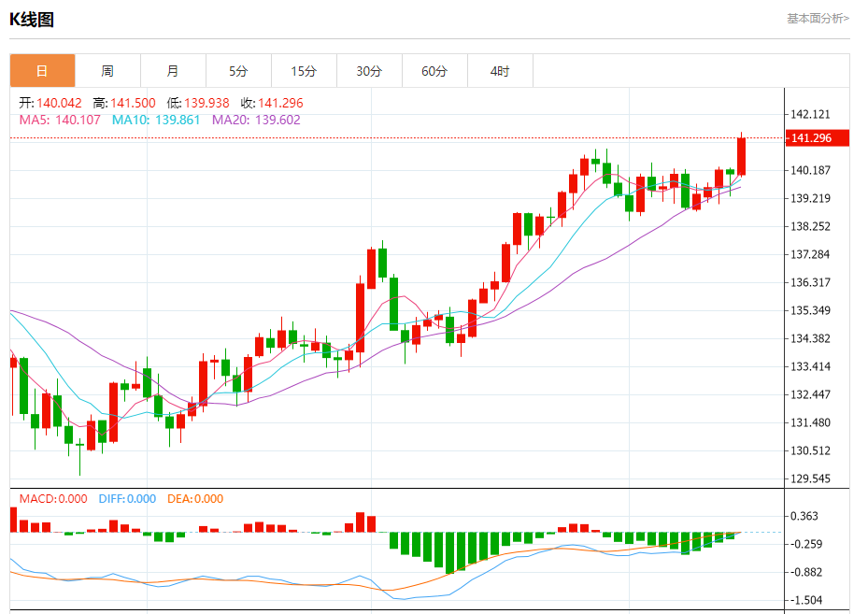Click the 136.317 price axis label
The width and height of the screenshot is (868, 614).
[x=810, y=282]
